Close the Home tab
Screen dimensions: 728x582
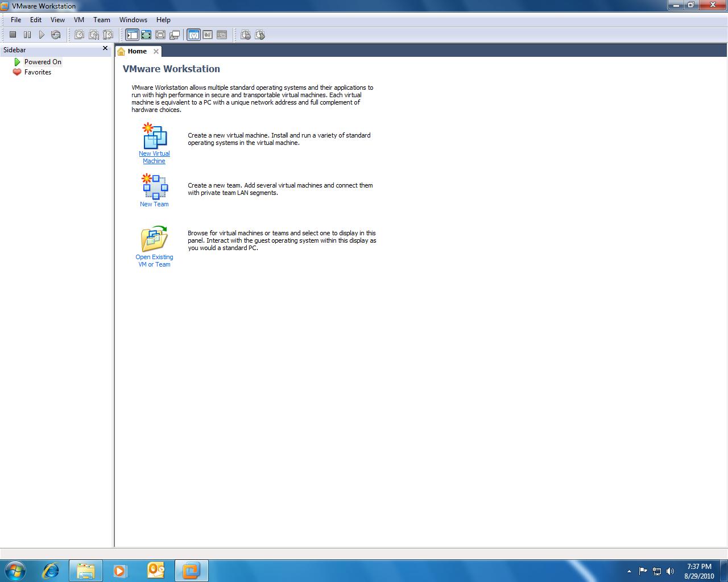pos(156,51)
